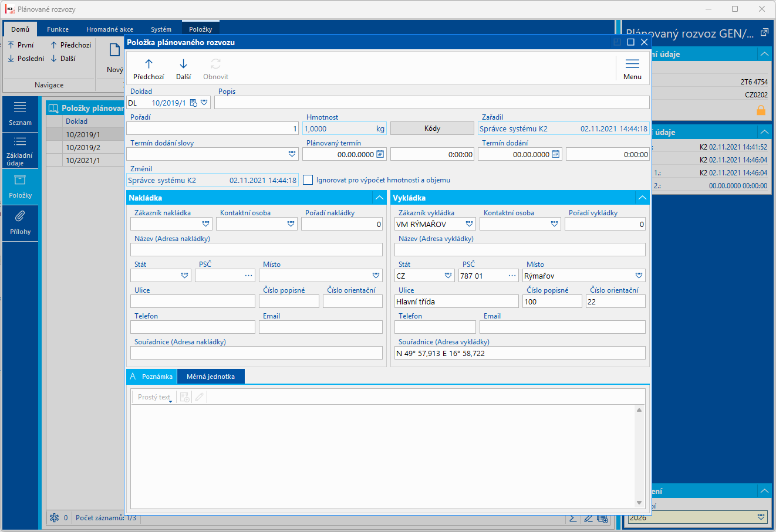The width and height of the screenshot is (776, 532).
Task: Open Základní údaje in the left sidebar
Action: [20, 150]
